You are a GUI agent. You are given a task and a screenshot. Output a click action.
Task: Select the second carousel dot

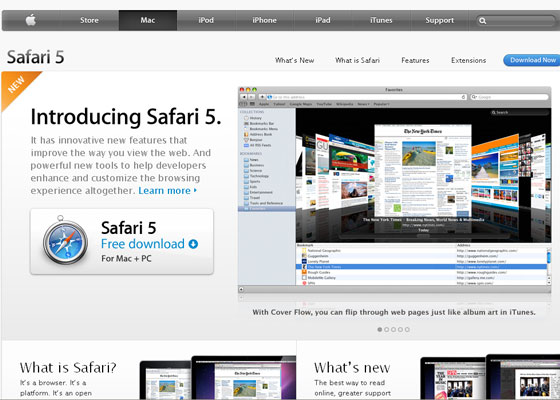(x=386, y=329)
